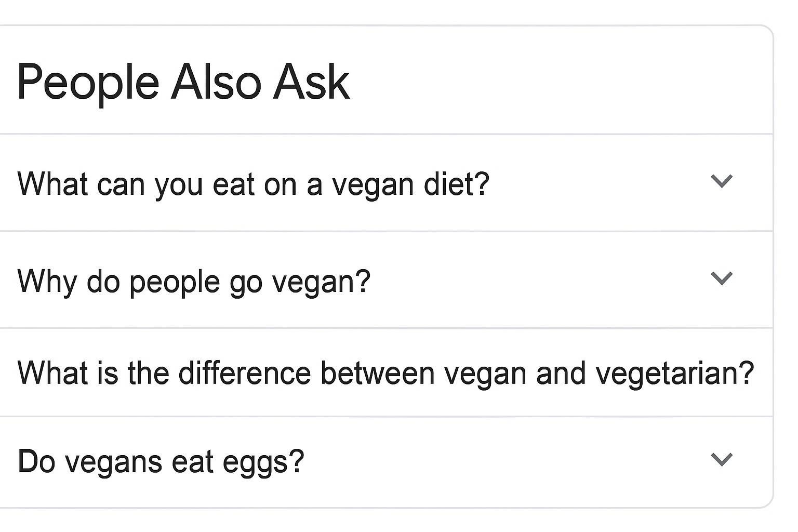Click the word 'vegetarian?' in the third question

pyautogui.click(x=674, y=374)
